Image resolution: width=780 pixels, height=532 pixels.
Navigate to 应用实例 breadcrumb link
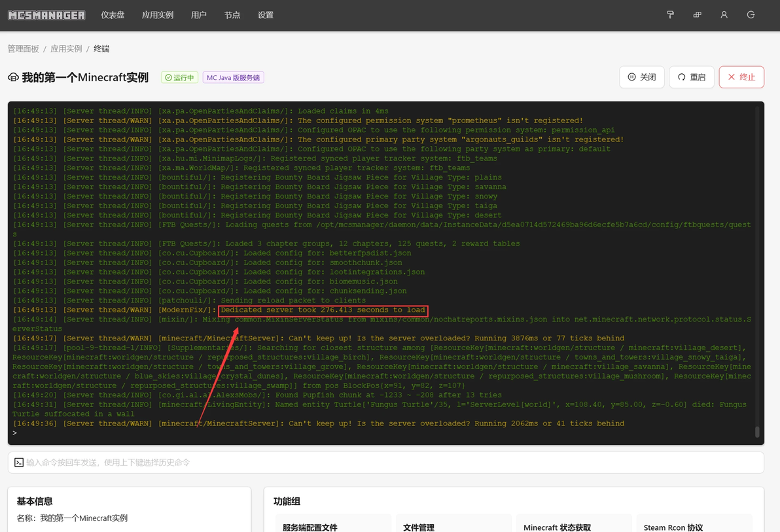66,49
